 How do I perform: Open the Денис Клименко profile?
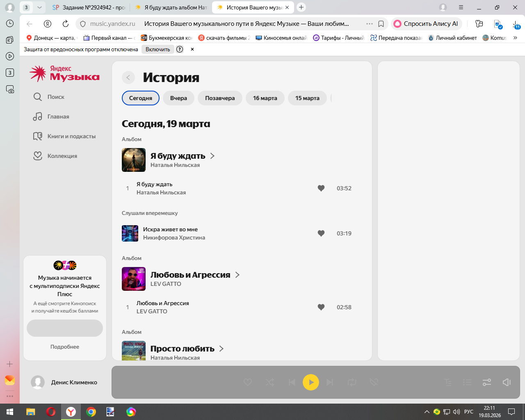[64, 382]
